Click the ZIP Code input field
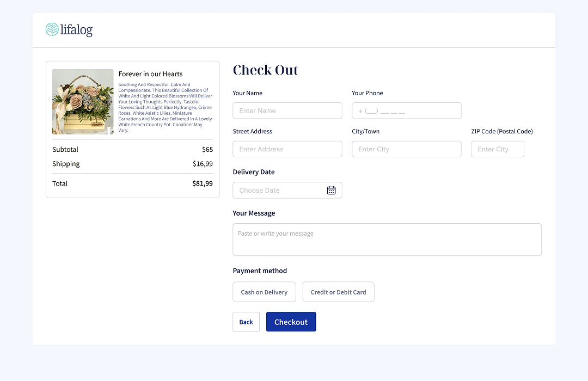The width and height of the screenshot is (588, 381). coord(497,149)
